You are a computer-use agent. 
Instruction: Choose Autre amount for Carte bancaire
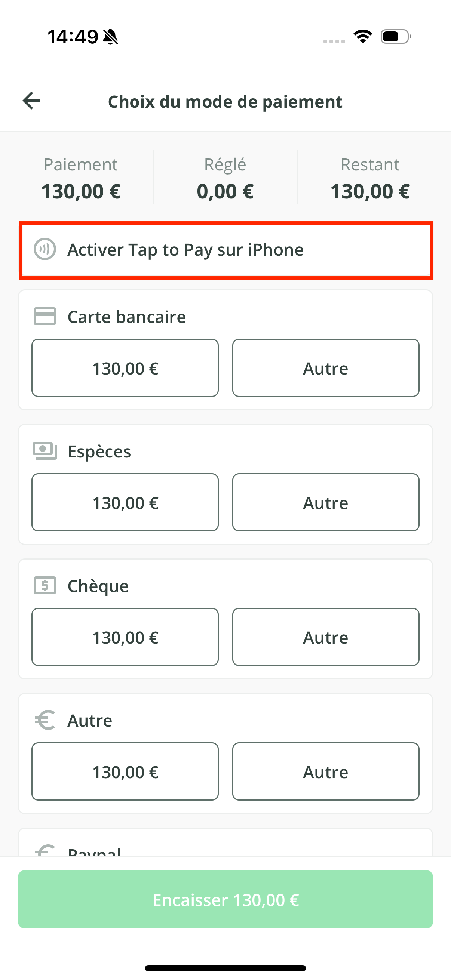(325, 368)
